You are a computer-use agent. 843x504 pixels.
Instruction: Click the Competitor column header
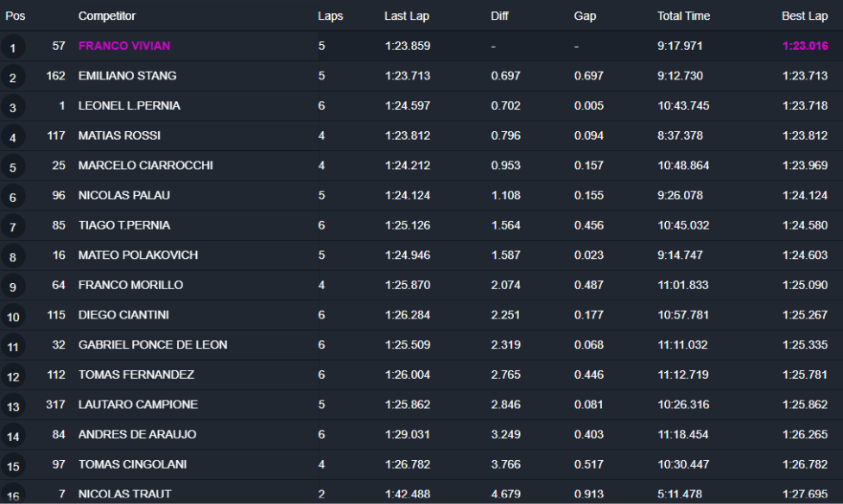[x=107, y=16]
